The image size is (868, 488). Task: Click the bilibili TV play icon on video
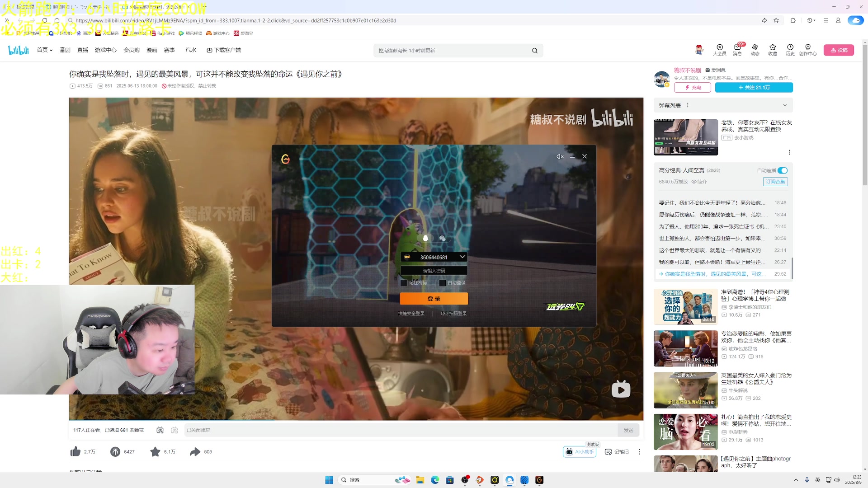click(x=621, y=389)
